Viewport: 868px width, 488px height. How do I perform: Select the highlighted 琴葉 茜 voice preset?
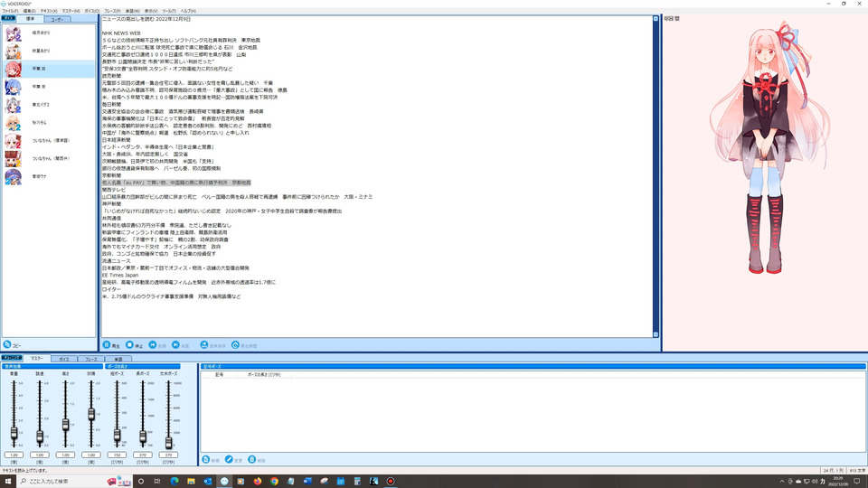tap(49, 70)
